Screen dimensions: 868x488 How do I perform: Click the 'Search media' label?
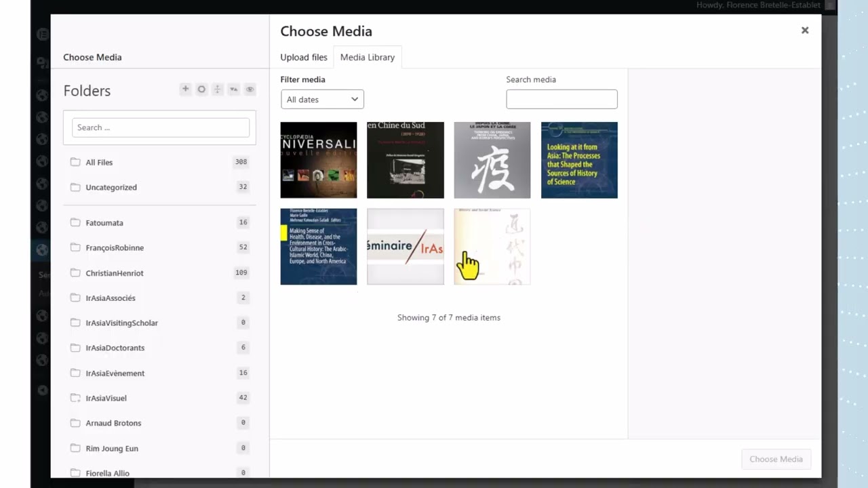pyautogui.click(x=531, y=80)
